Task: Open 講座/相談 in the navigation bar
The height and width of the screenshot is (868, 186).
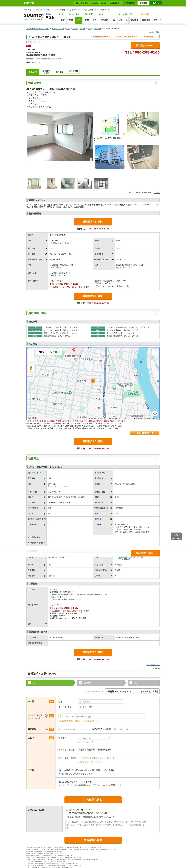Action: click(146, 20)
